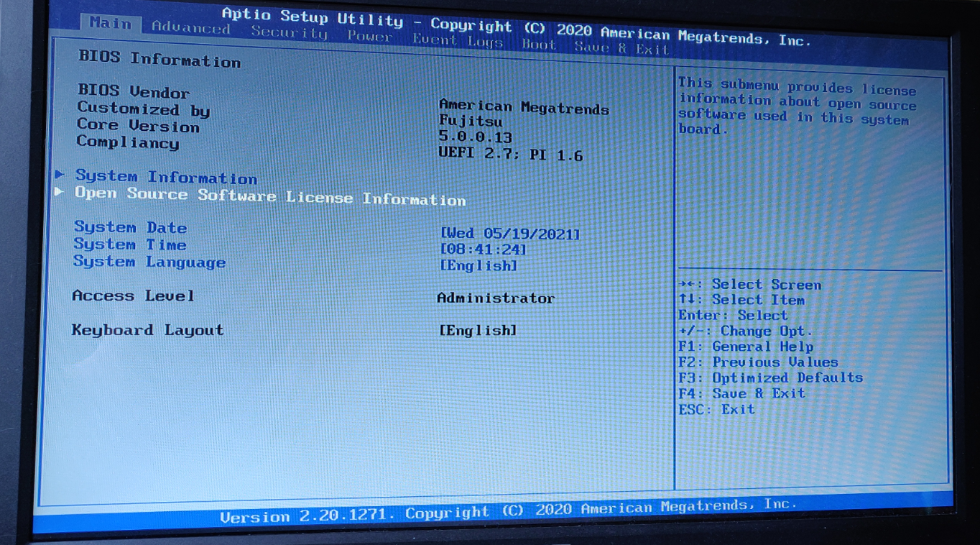980x545 pixels.
Task: Select the Keyboard Layout label
Action: pyautogui.click(x=147, y=330)
